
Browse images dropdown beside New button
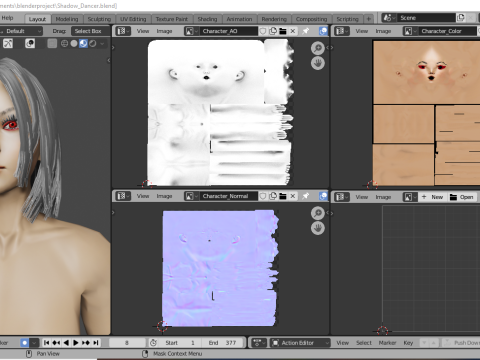click(x=410, y=197)
